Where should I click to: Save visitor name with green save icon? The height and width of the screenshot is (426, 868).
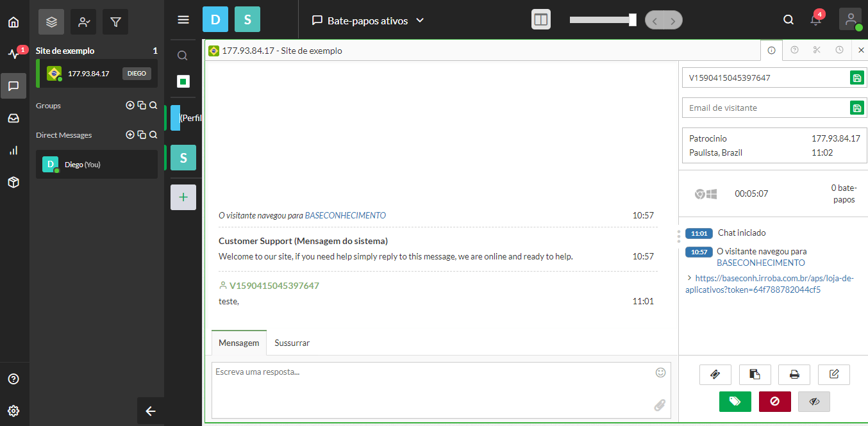[x=856, y=78]
